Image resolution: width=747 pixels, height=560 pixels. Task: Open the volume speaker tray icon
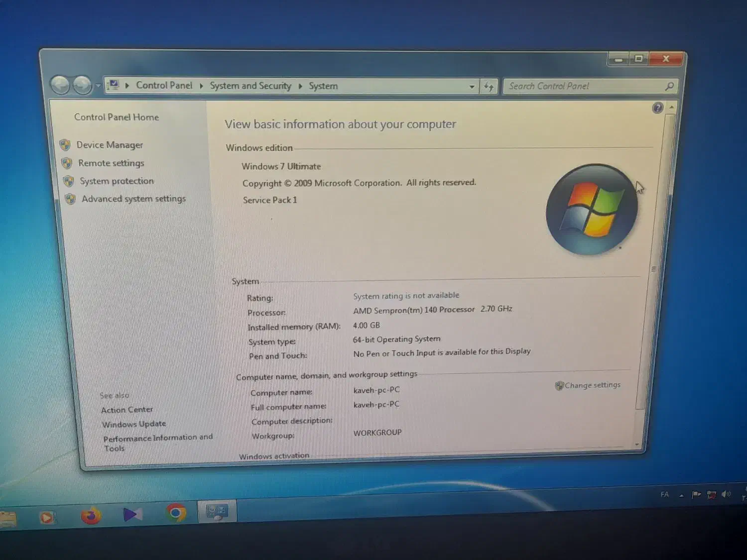click(x=726, y=494)
